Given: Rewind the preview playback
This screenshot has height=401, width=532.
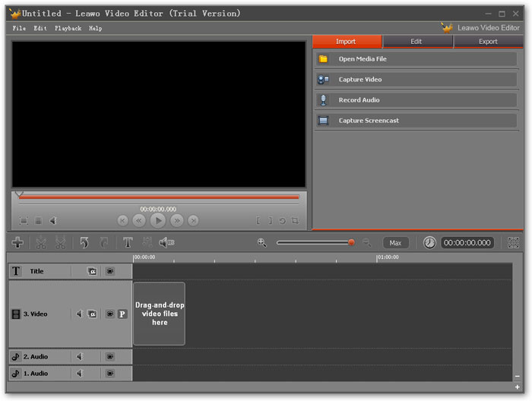Looking at the screenshot, I should tap(139, 221).
